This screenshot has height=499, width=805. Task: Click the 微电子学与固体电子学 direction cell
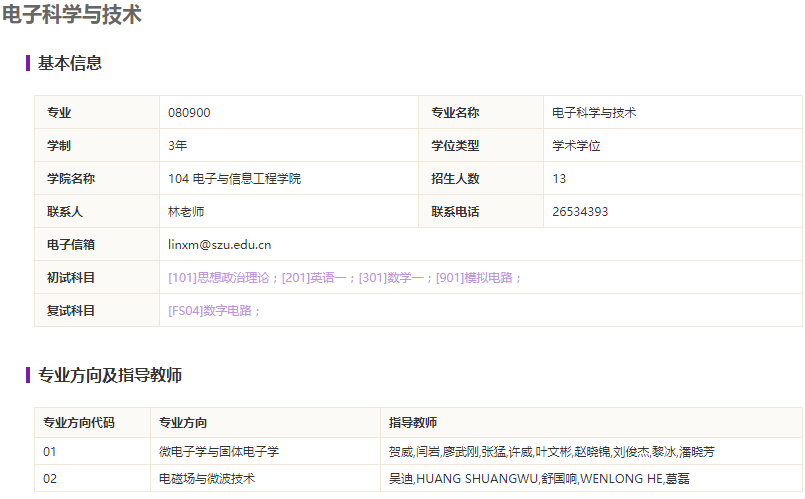click(x=265, y=451)
